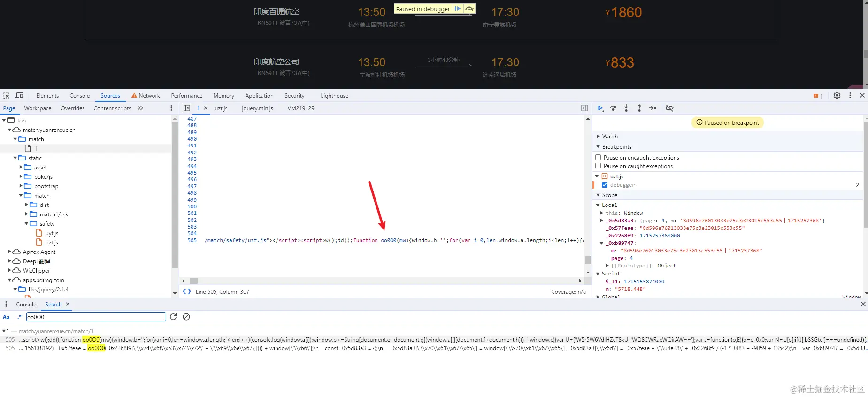Refresh the search results

tap(173, 317)
